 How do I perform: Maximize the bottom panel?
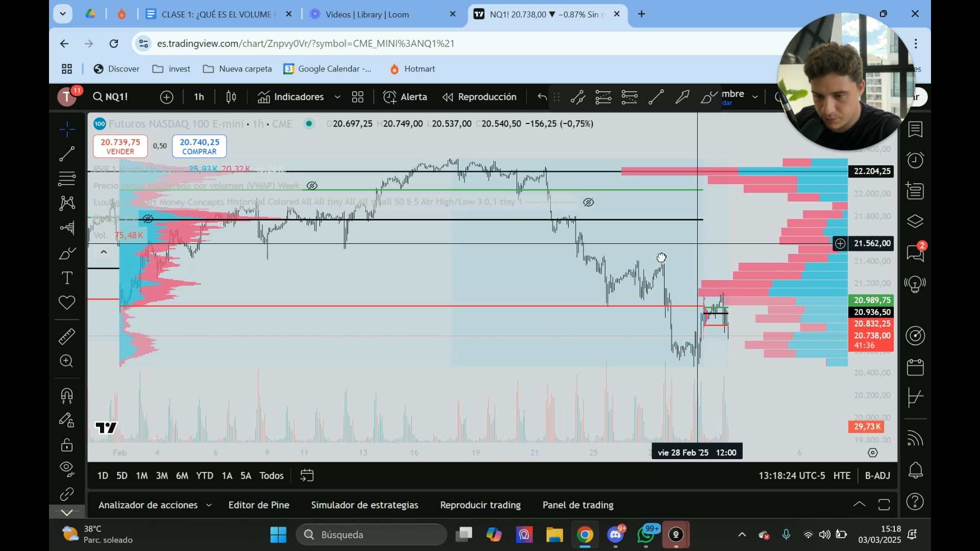pyautogui.click(x=884, y=505)
